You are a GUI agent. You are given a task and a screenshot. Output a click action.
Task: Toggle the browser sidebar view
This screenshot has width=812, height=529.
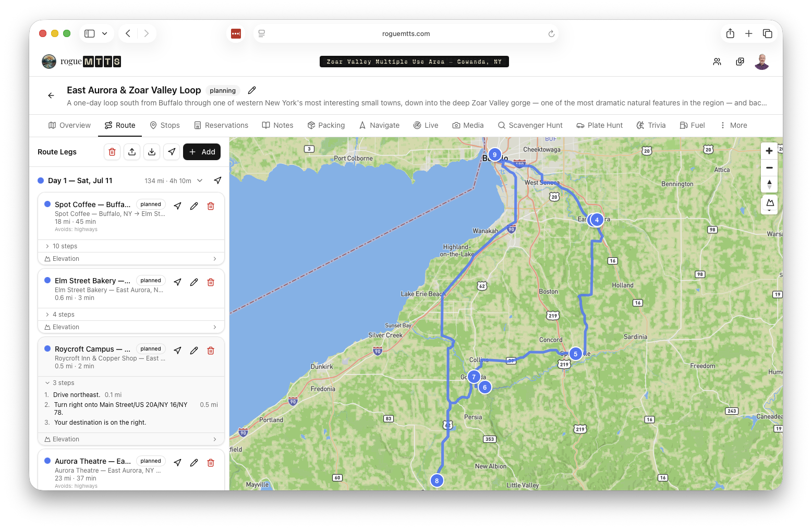pyautogui.click(x=90, y=33)
